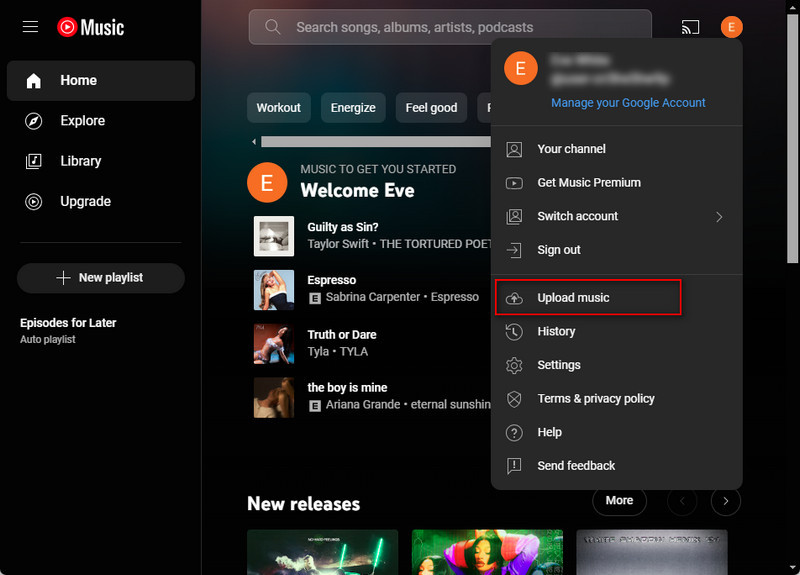Click the large avatar in the account menu

point(520,68)
